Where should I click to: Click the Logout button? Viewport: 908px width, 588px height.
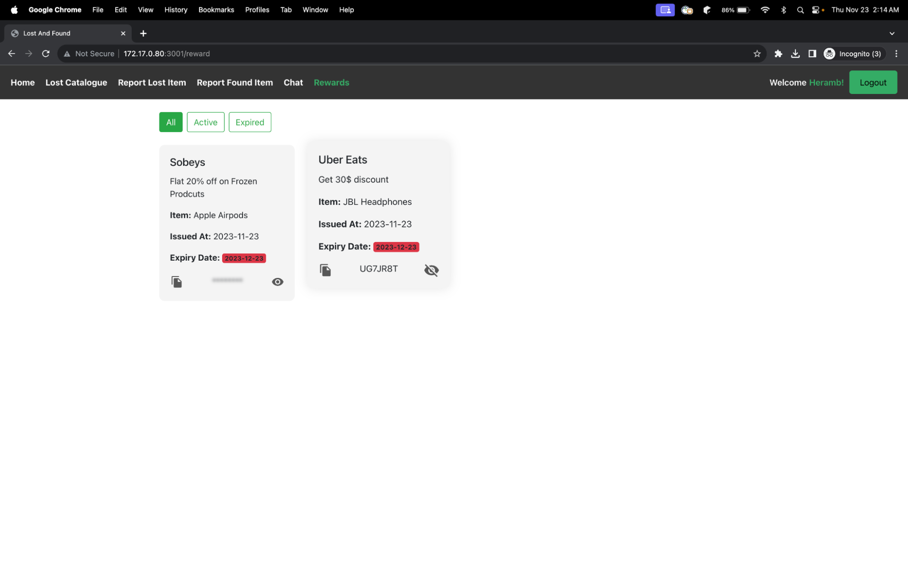(873, 82)
